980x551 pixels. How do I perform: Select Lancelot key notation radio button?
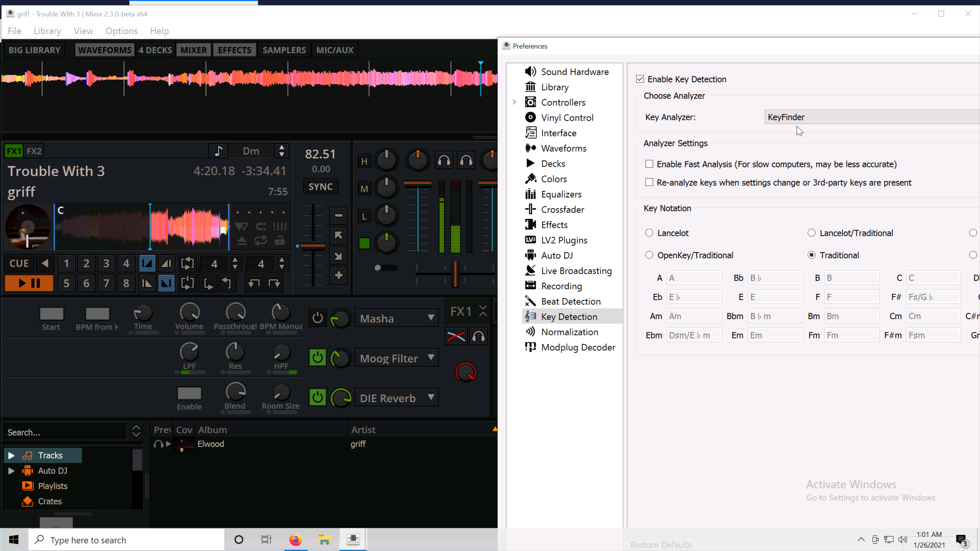[x=649, y=232]
